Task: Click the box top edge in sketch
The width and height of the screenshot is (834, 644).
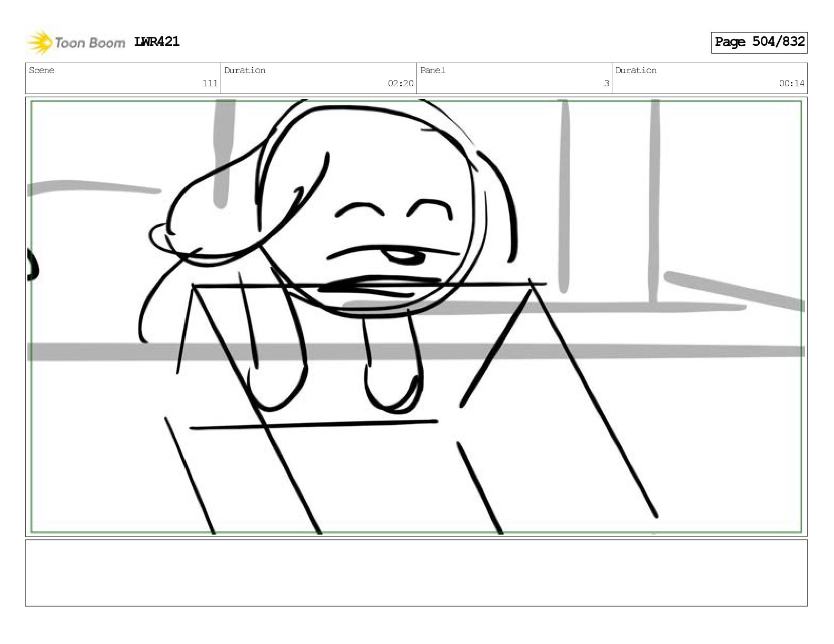Action: point(369,285)
